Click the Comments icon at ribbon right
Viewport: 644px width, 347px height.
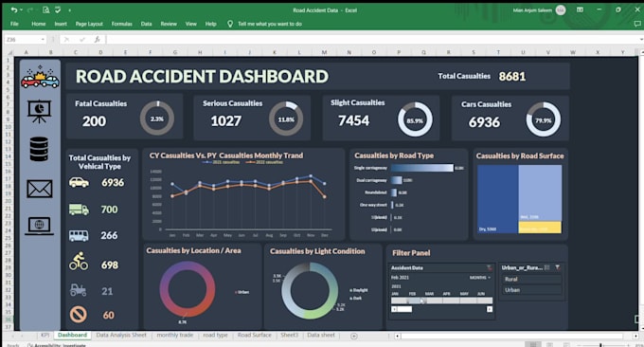pyautogui.click(x=637, y=24)
